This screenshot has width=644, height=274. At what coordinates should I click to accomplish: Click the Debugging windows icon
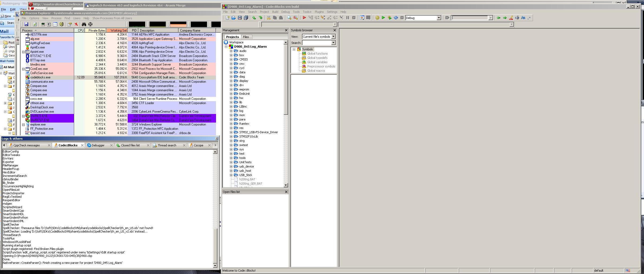pyautogui.click(x=362, y=18)
